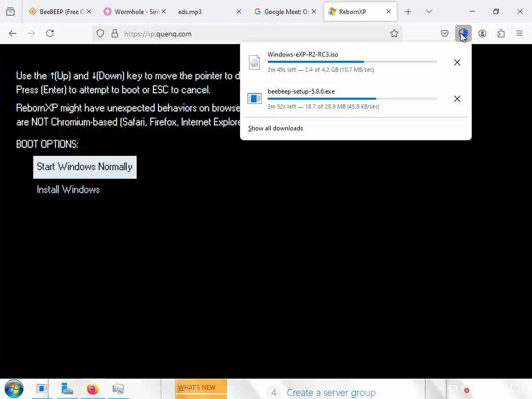Choose the Install Windows boot option
532x399 pixels.
[x=68, y=189]
